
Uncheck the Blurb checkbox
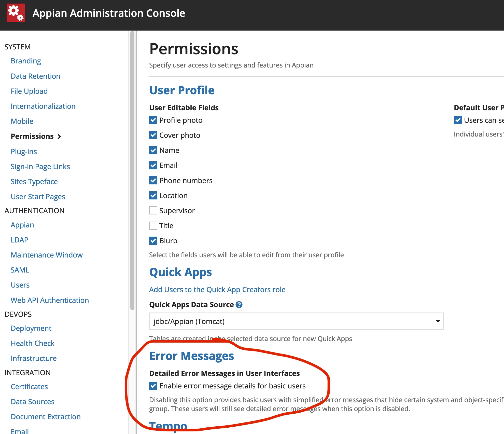[153, 241]
